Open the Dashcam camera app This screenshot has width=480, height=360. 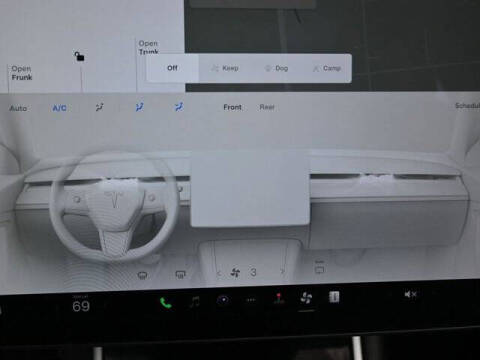click(223, 300)
